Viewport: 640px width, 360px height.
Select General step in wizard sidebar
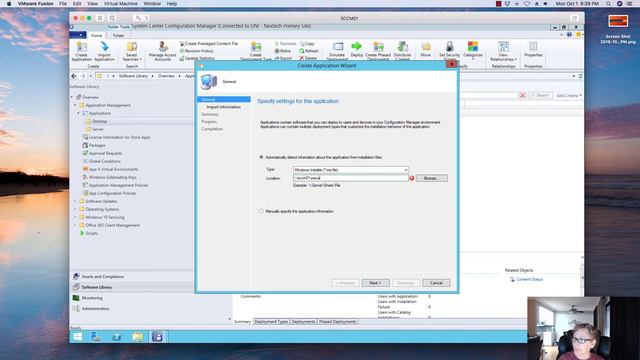pyautogui.click(x=224, y=100)
